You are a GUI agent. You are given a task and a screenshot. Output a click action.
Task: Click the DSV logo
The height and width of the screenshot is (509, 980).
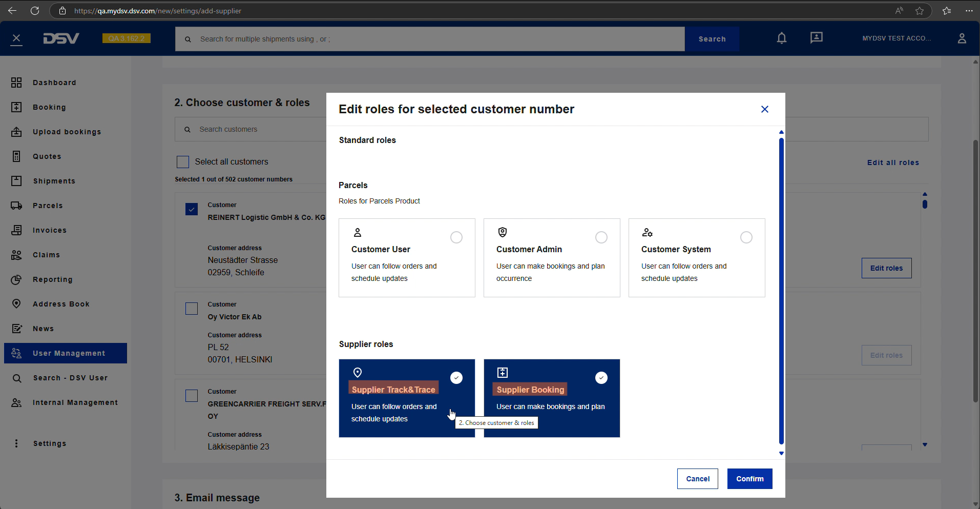(x=61, y=38)
